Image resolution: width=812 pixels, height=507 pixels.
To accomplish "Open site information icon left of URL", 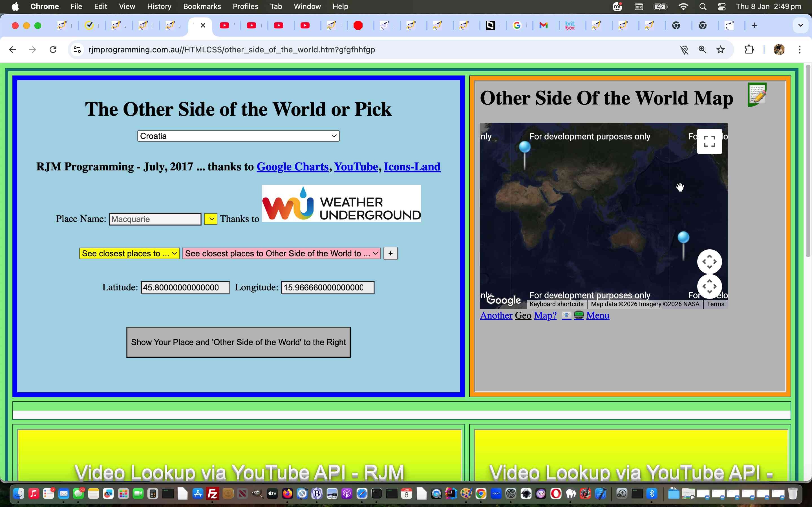I will [77, 50].
